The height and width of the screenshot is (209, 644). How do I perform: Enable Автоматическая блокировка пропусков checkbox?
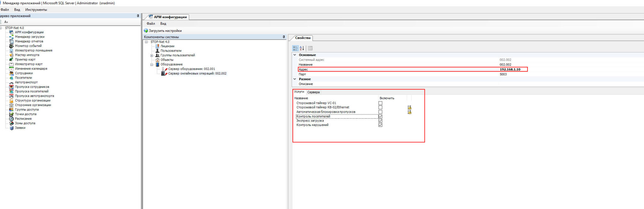pos(380,112)
